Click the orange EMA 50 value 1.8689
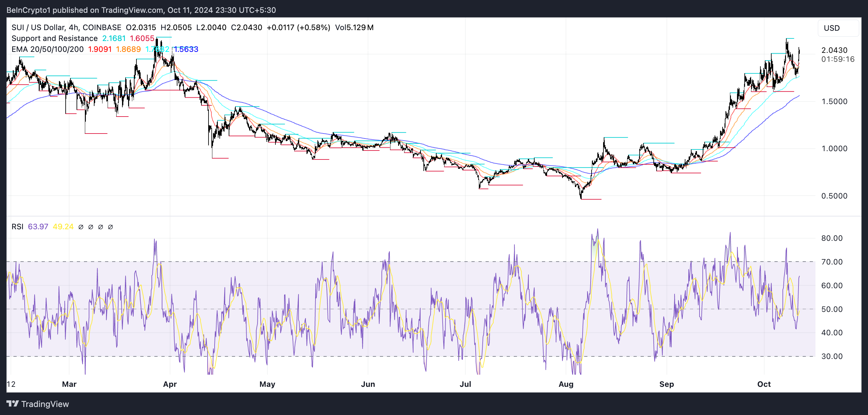 click(x=128, y=49)
